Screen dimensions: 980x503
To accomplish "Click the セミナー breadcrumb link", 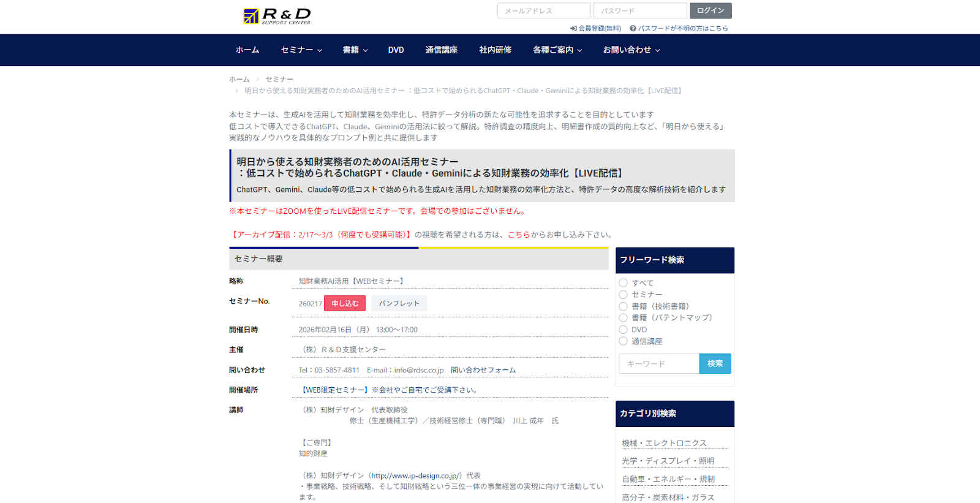I will [279, 80].
